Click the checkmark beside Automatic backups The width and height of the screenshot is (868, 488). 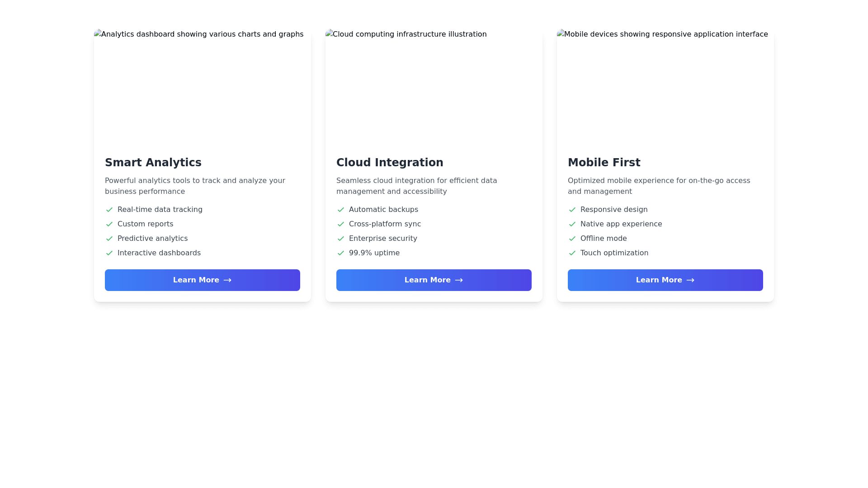(x=340, y=210)
